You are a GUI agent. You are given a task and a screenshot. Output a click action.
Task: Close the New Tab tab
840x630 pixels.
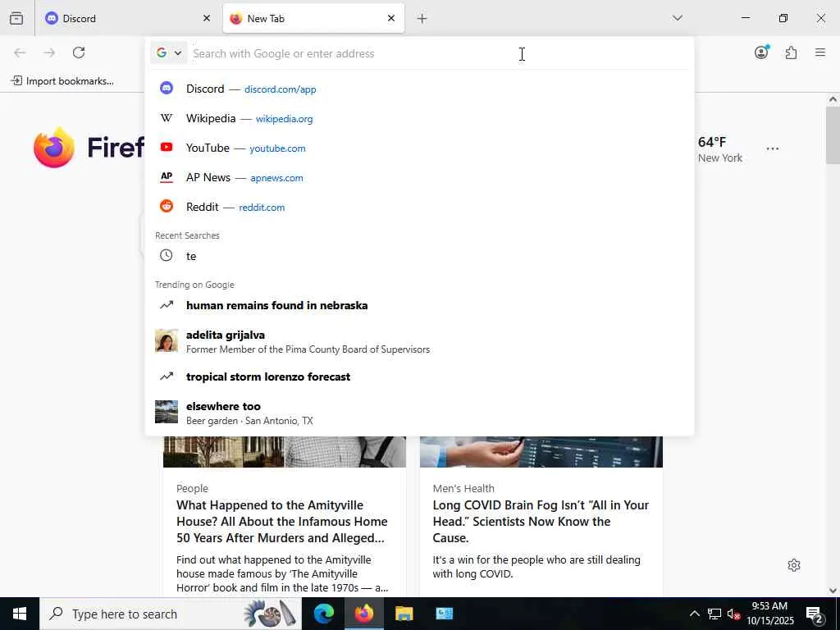click(391, 18)
